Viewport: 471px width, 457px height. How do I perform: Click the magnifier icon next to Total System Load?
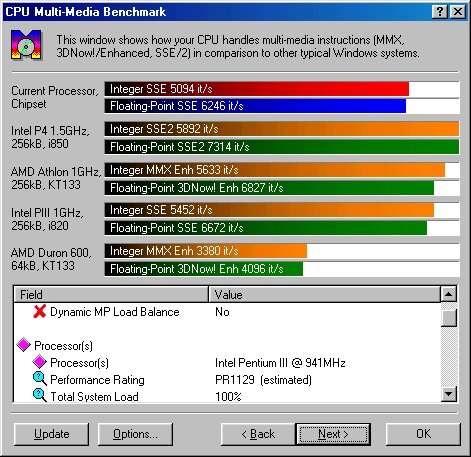(x=40, y=396)
